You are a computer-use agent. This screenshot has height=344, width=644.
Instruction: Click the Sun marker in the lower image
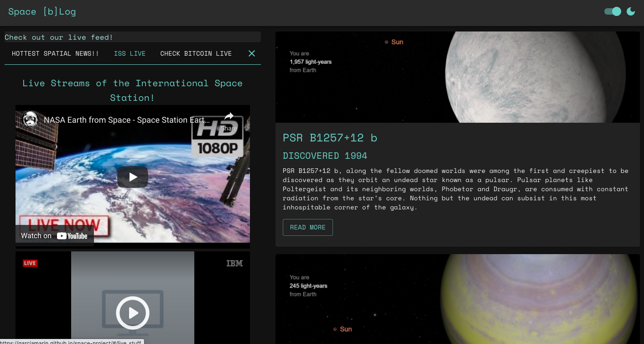[343, 329]
